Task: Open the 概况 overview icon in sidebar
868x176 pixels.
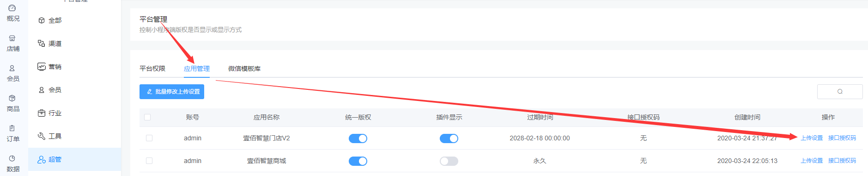Action: coord(13,13)
